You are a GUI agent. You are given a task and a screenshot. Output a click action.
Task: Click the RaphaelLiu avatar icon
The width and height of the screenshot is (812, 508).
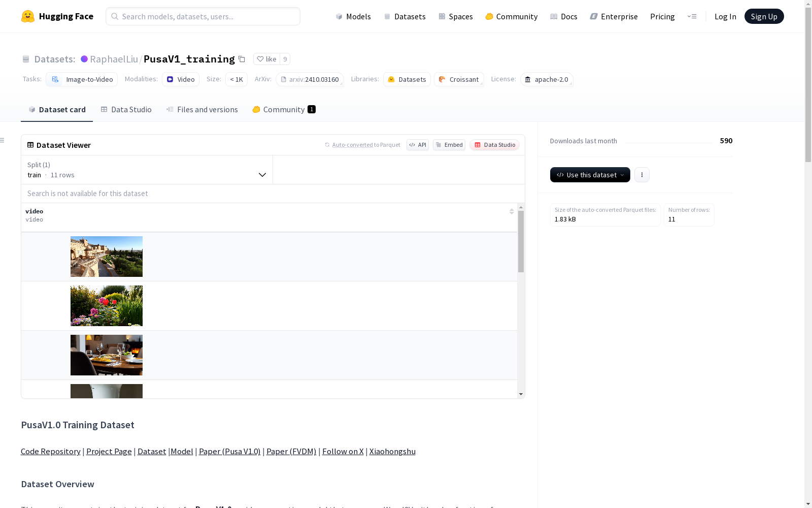coord(84,59)
